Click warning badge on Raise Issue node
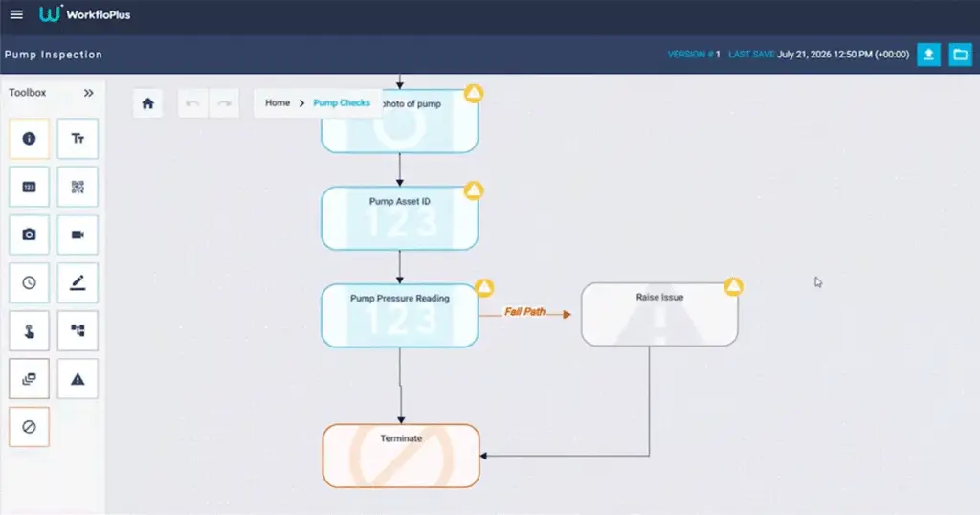This screenshot has width=980, height=515. pyautogui.click(x=733, y=286)
